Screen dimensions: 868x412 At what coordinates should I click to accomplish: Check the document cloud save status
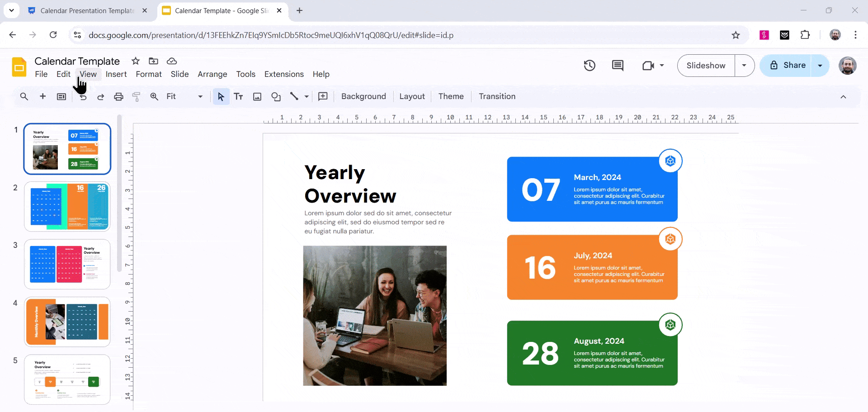[x=171, y=61]
